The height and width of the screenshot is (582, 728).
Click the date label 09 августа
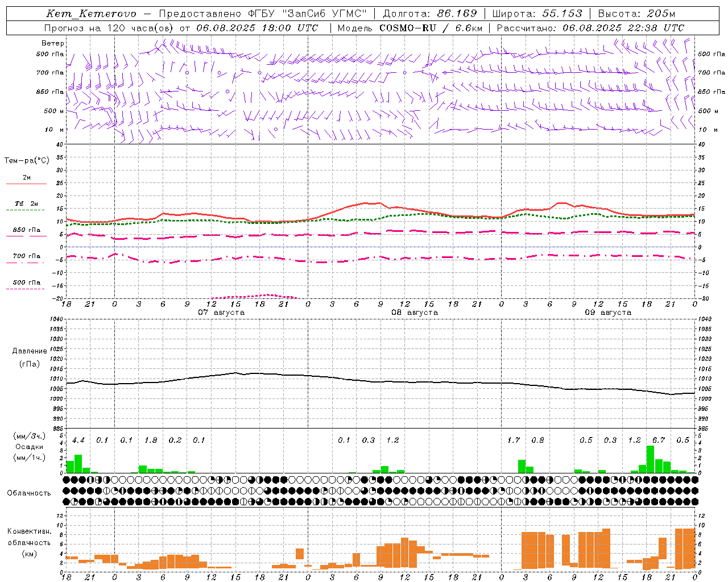point(608,313)
